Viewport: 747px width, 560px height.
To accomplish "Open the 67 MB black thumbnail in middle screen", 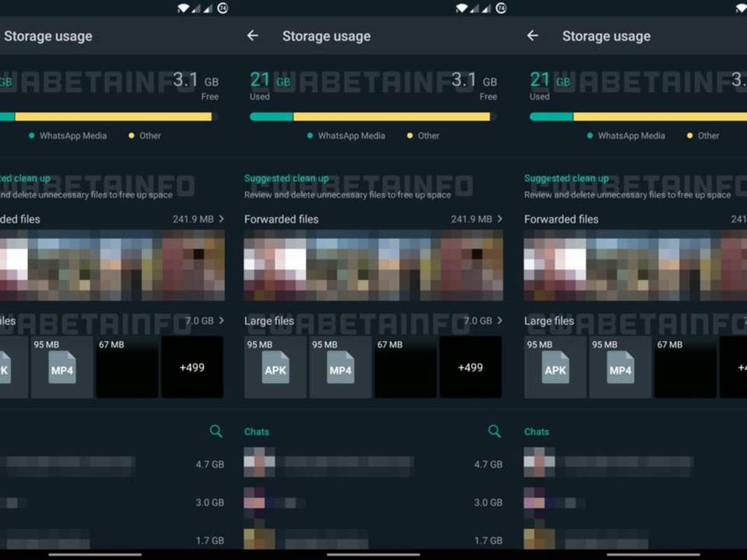I will [x=405, y=367].
